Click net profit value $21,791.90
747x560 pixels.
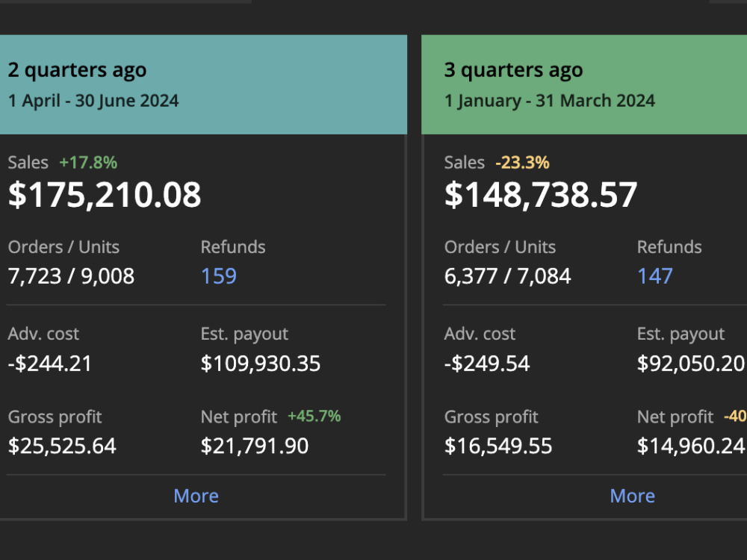[x=255, y=447]
